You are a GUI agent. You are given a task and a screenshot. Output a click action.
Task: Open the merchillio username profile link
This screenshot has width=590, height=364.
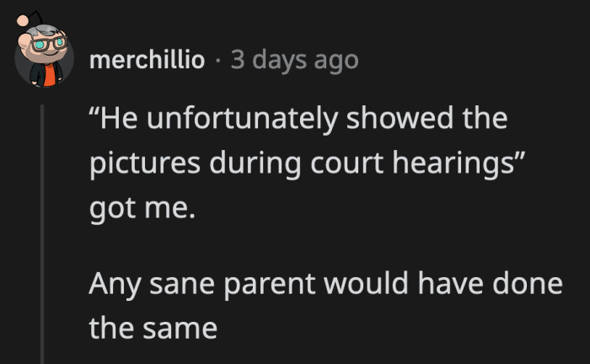pos(146,60)
